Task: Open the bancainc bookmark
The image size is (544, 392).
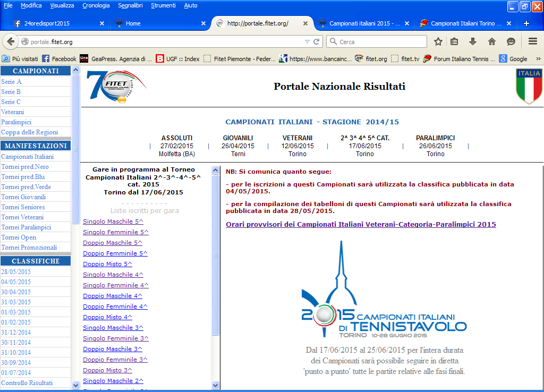Action: pos(316,58)
